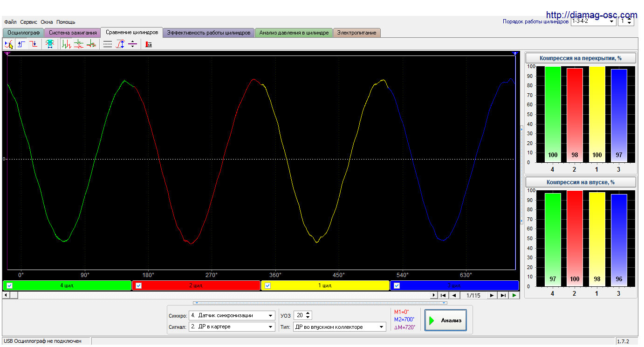Click lower splitter arrow beside right panel
This screenshot has width=644, height=347.
[x=521, y=222]
